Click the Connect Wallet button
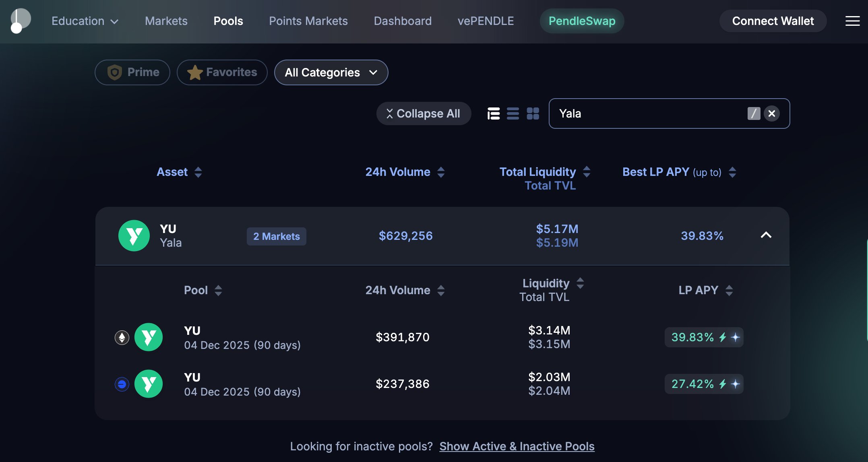 click(x=773, y=21)
